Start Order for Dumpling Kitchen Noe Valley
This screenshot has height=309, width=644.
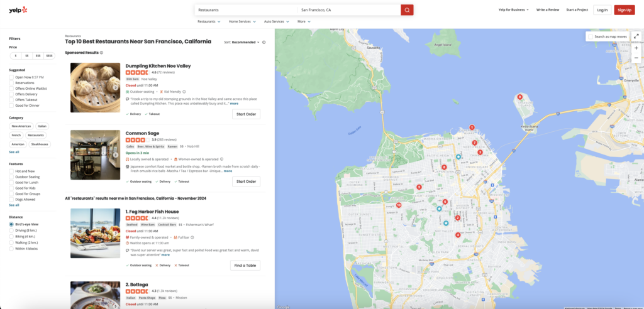click(246, 114)
